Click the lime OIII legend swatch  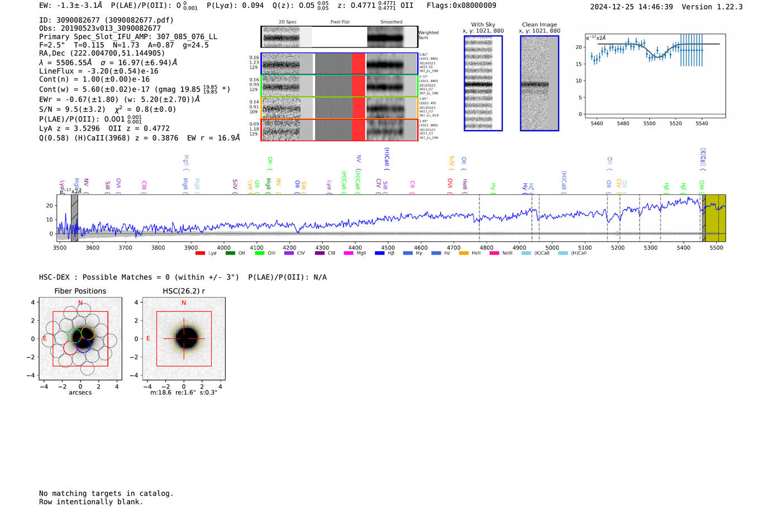(x=259, y=253)
